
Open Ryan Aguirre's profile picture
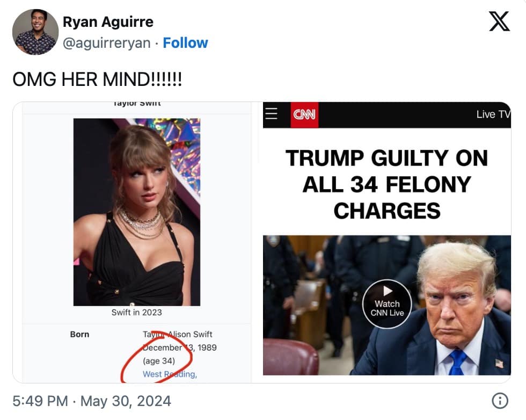34,32
